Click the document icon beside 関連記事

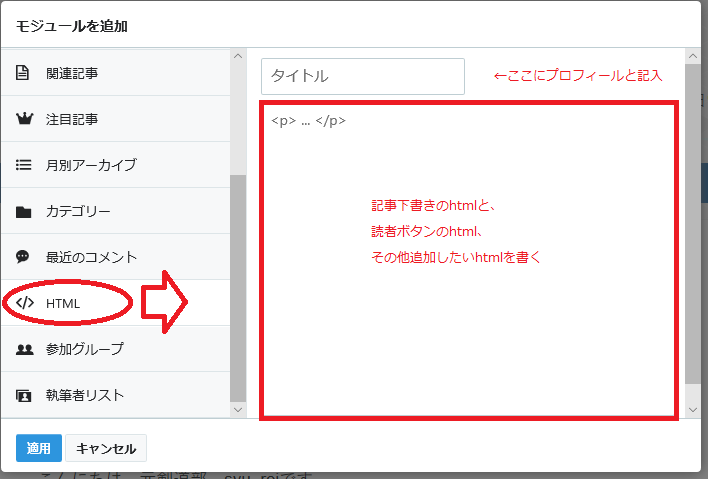(23, 73)
